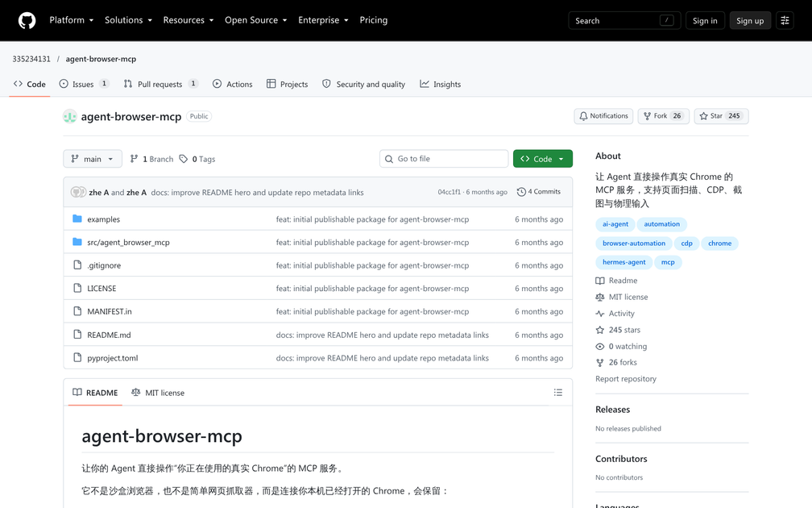
Task: Click the ai-agent topic tag
Action: click(615, 224)
